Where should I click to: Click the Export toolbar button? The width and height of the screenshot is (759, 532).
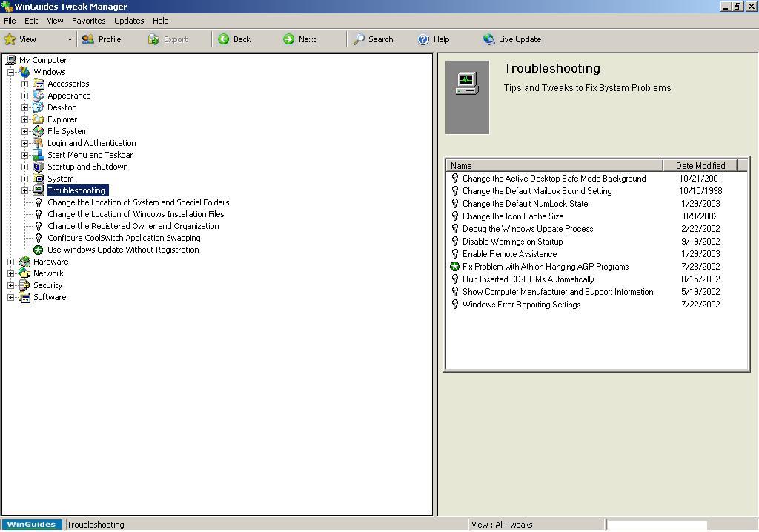168,39
